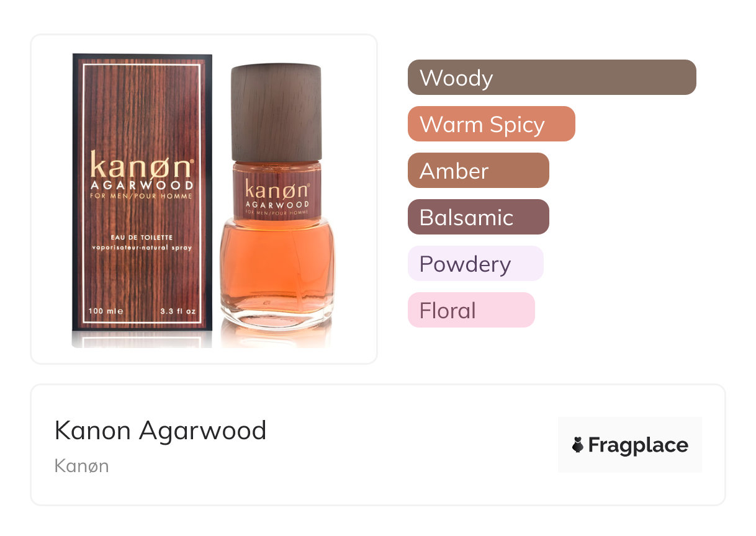
Task: Choose the Powdery accord tag
Action: pyautogui.click(x=475, y=264)
